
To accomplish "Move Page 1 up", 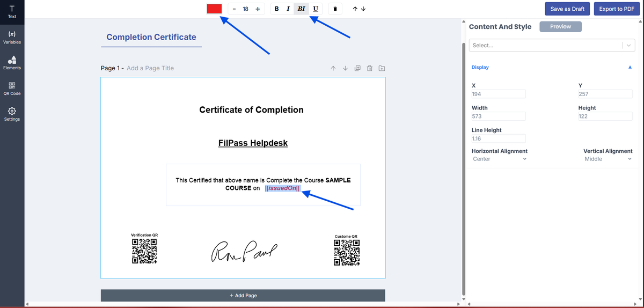I will 333,68.
